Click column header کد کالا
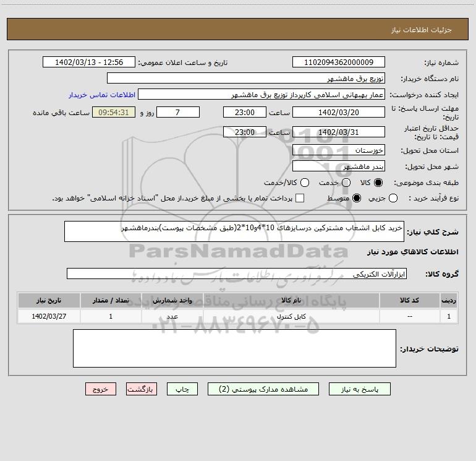The height and width of the screenshot is (461, 476). click(409, 300)
